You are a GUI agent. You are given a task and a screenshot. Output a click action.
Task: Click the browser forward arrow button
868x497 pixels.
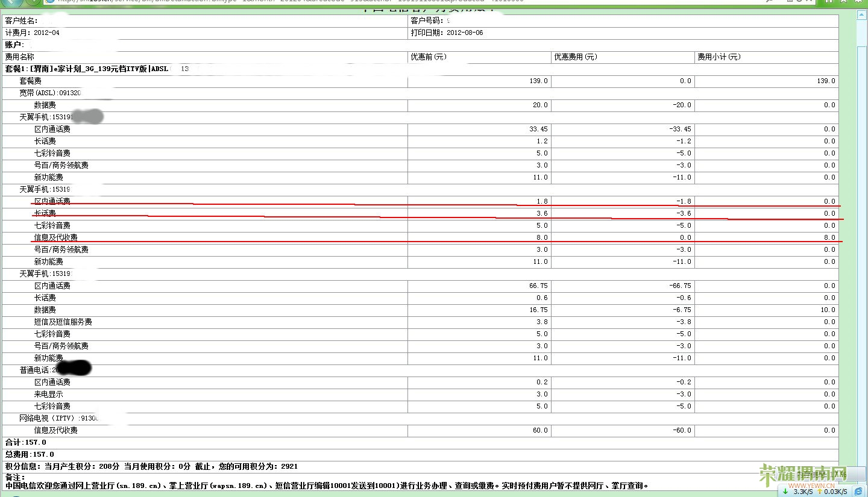33,2
